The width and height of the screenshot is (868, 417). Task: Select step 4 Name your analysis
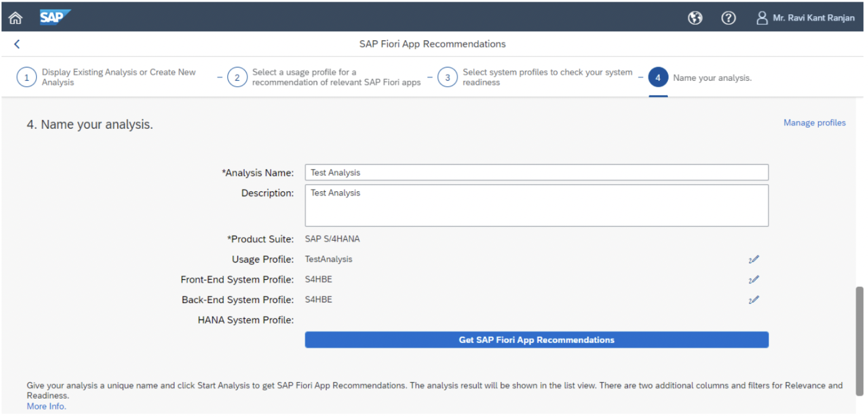coord(658,77)
